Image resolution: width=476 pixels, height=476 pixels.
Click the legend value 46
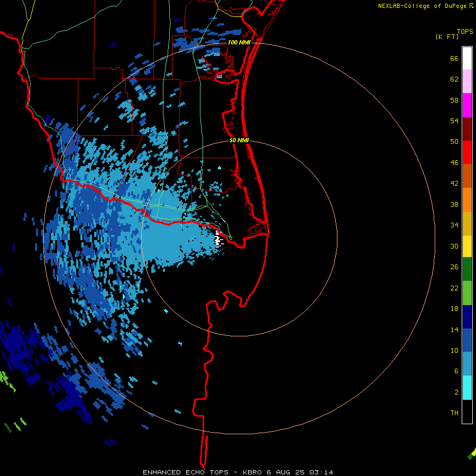(454, 163)
